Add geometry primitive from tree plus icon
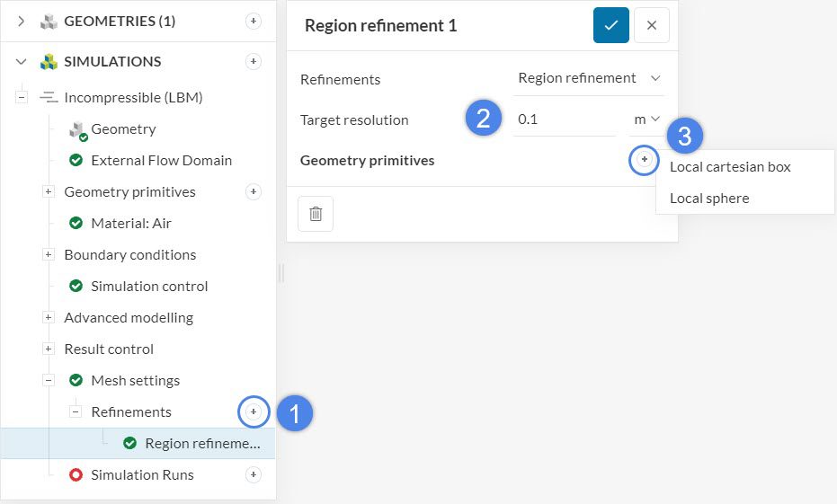Viewport: 837px width, 504px height. pos(254,191)
